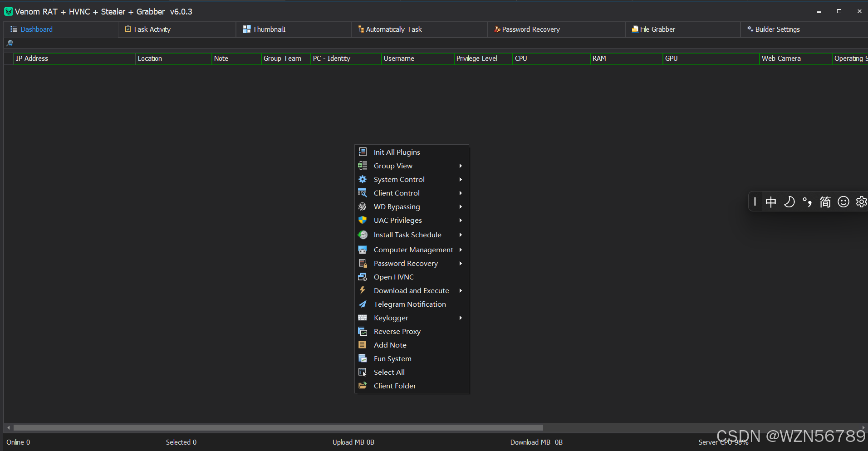868x451 pixels.
Task: Click the PC - Identity column header
Action: [346, 59]
